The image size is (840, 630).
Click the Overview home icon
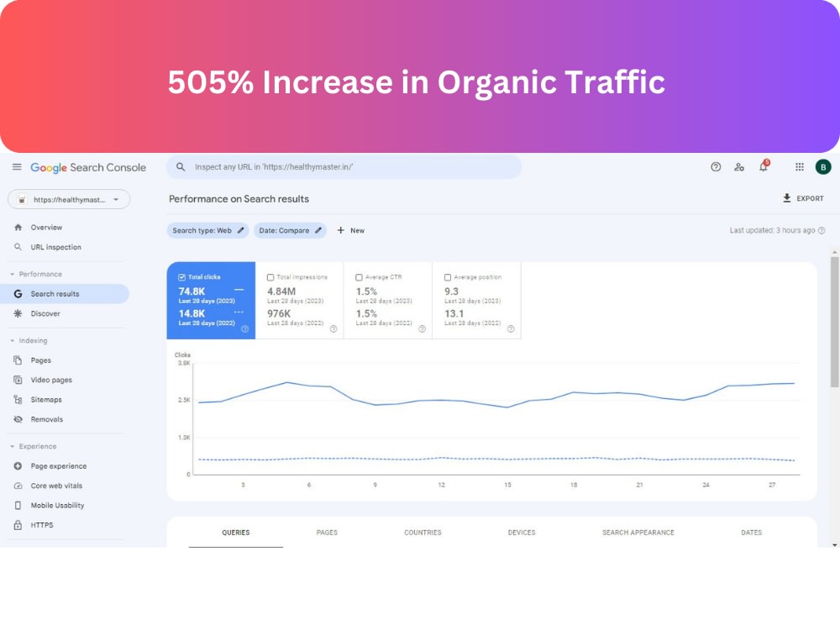(18, 227)
